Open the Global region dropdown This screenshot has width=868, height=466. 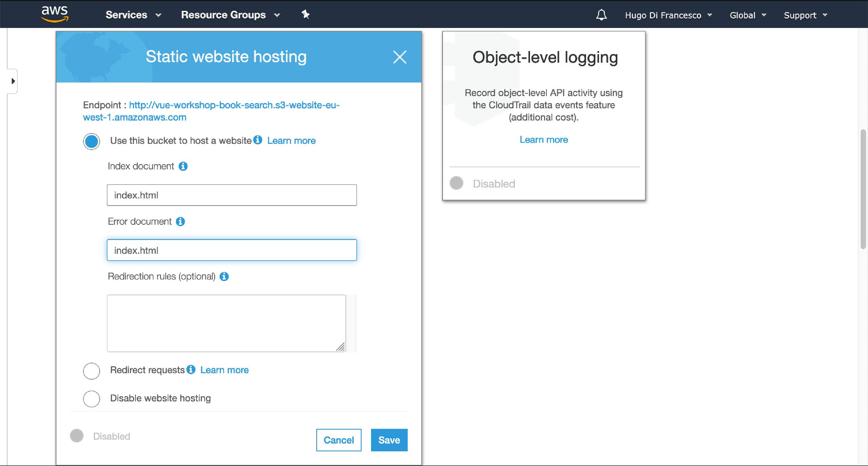tap(748, 15)
